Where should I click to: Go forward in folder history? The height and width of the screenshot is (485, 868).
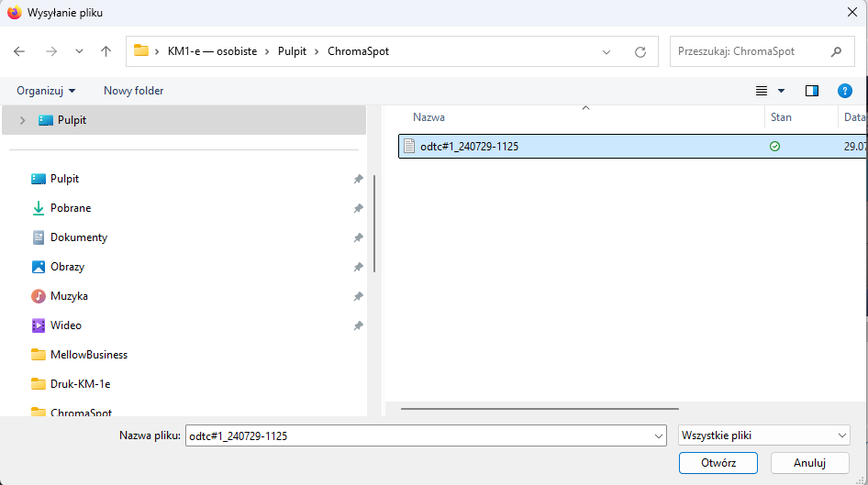[x=51, y=51]
